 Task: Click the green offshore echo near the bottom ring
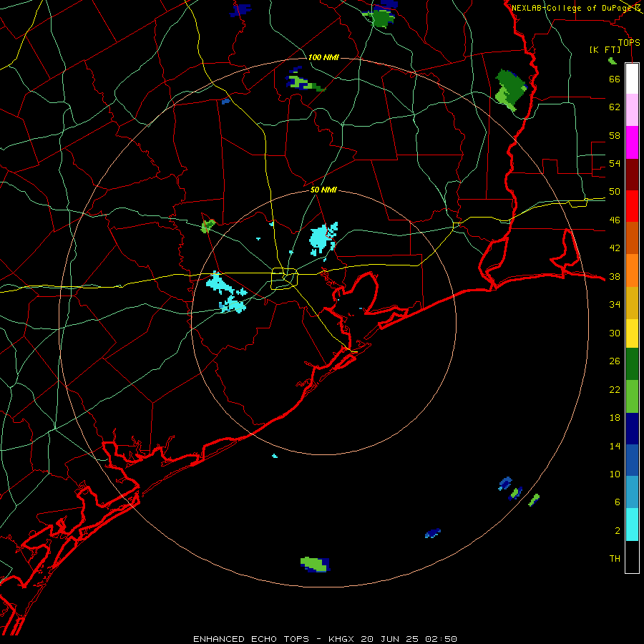click(315, 565)
